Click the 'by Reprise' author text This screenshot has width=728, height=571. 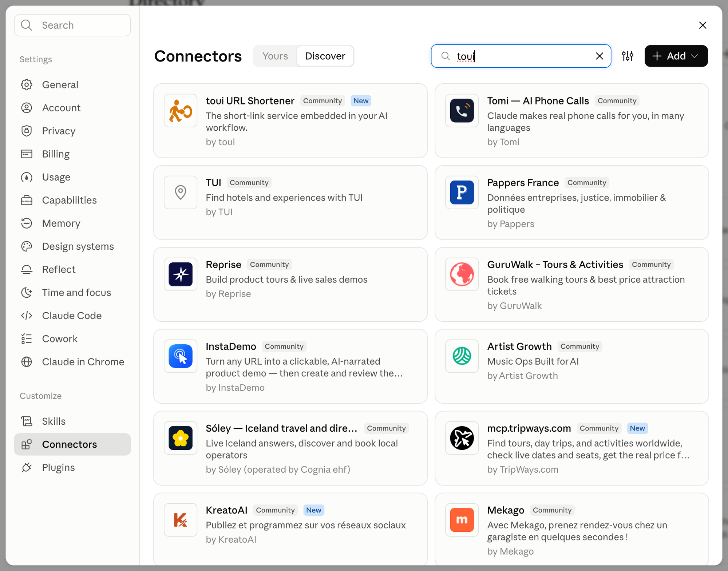click(228, 294)
